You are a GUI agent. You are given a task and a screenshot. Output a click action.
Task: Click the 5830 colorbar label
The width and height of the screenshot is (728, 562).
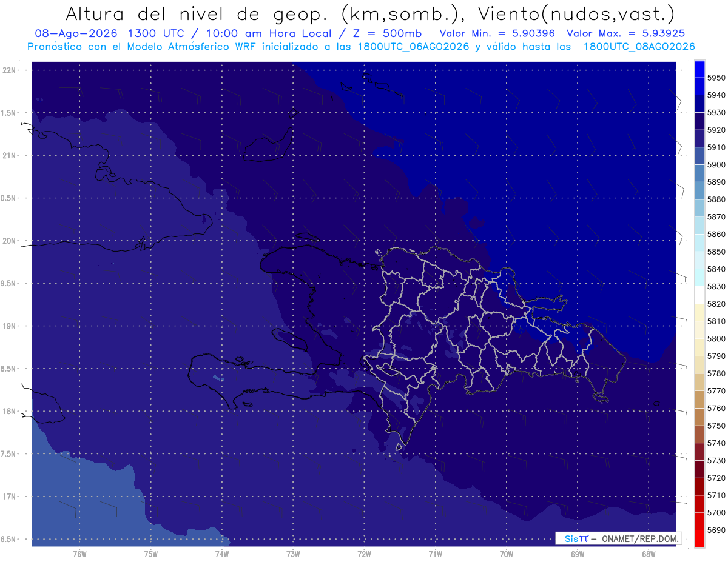[716, 287]
